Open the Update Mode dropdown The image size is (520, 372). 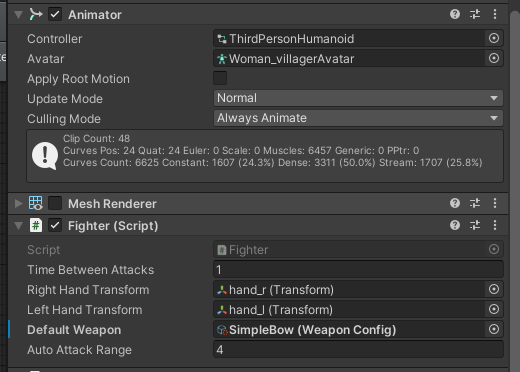(x=358, y=98)
